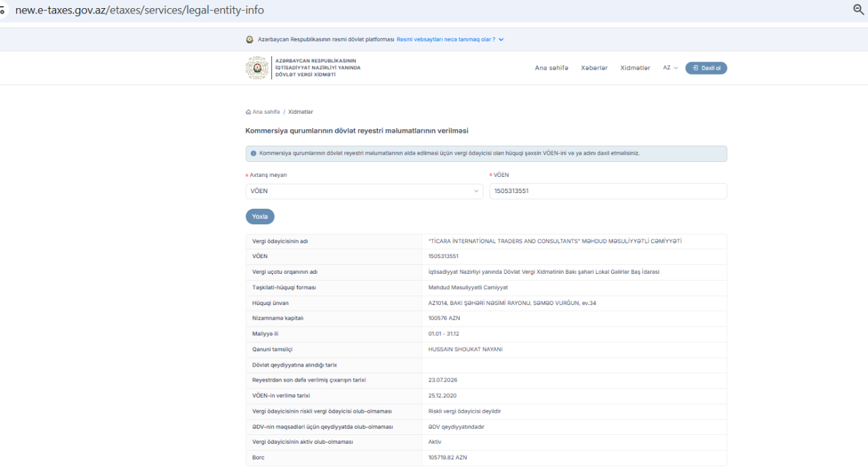
Task: Select the charter capital value '100576 AZN'
Action: pos(444,319)
